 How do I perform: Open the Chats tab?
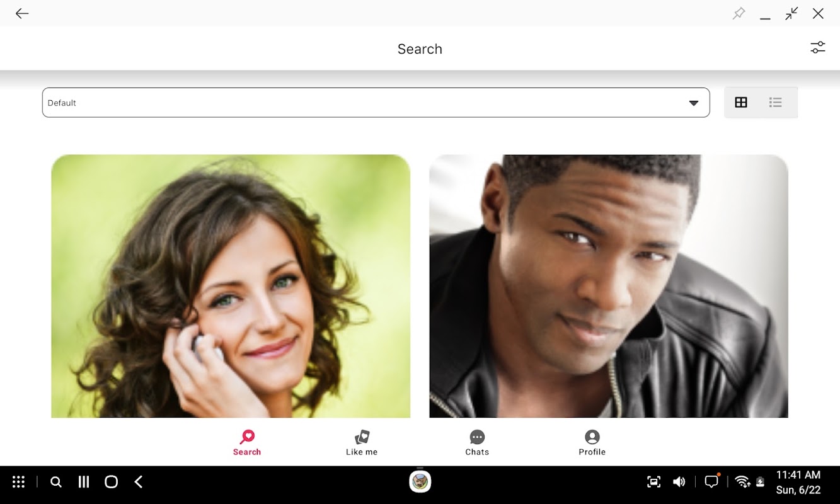pos(477,442)
